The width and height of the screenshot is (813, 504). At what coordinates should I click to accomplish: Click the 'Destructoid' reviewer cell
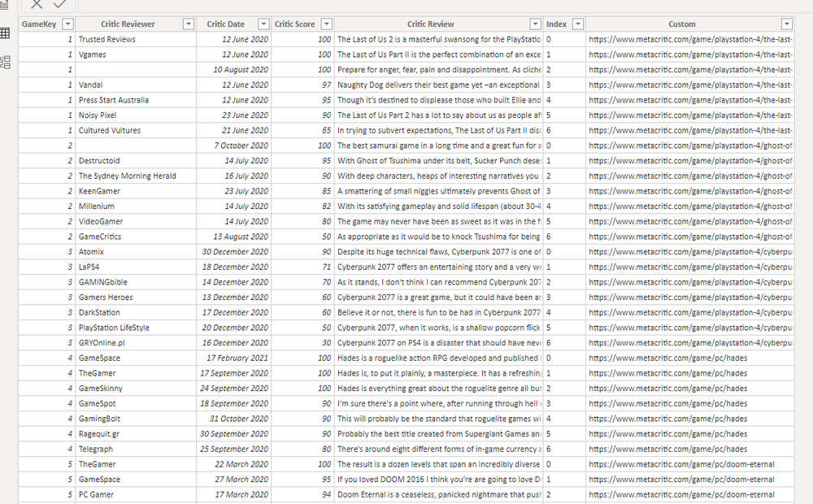coord(136,161)
